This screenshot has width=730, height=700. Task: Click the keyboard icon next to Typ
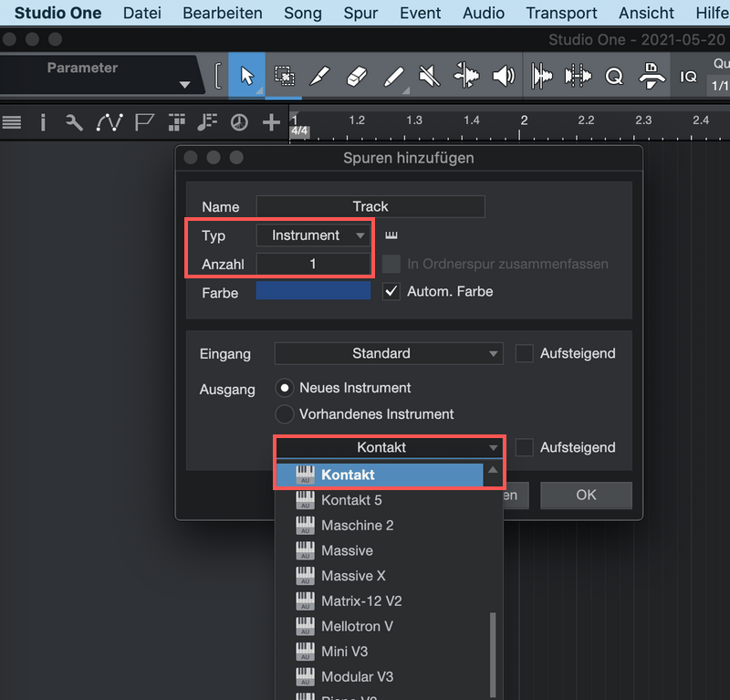391,235
